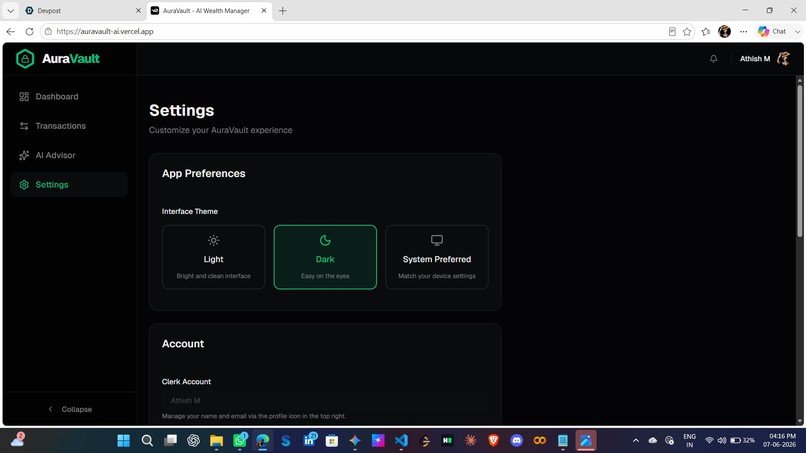Image resolution: width=806 pixels, height=453 pixels.
Task: Open the Athish M profile avatar
Action: [783, 59]
